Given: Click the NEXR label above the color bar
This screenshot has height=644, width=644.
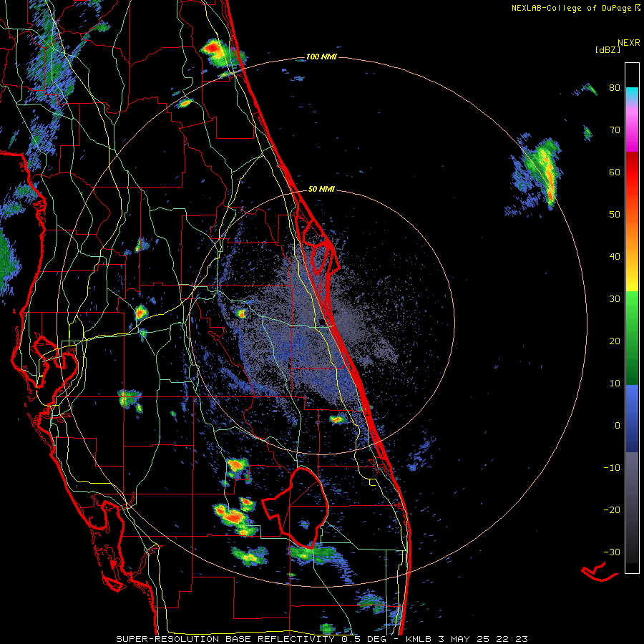Looking at the screenshot, I should pos(629,42).
